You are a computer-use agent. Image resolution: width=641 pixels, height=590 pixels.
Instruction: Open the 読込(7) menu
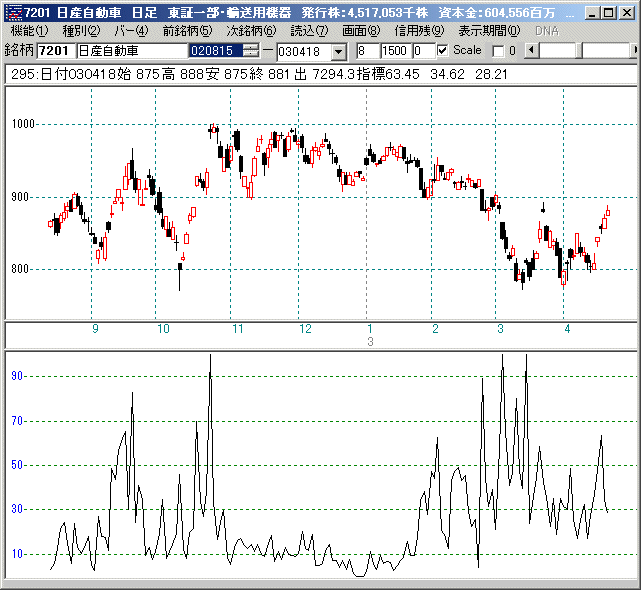pos(309,31)
